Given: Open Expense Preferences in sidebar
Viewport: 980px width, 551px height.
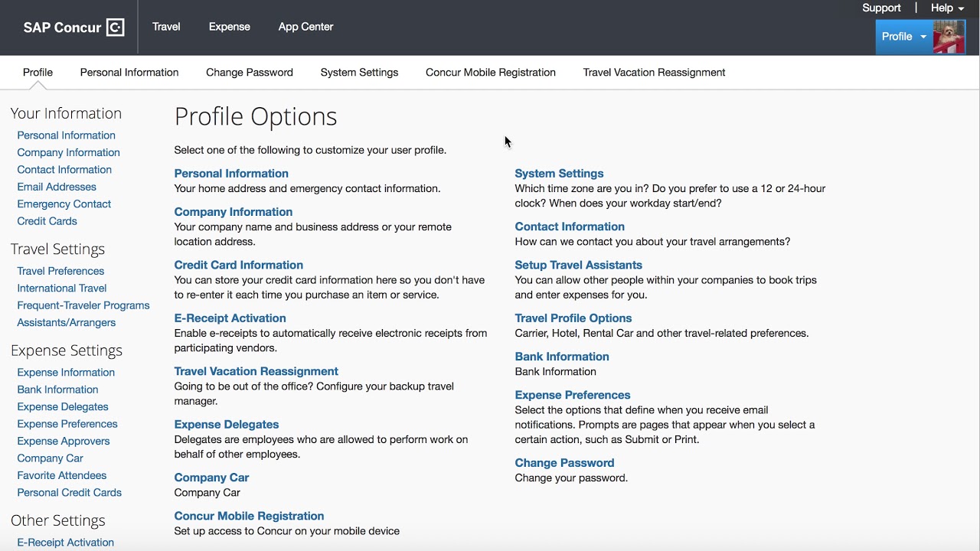Looking at the screenshot, I should click(67, 424).
